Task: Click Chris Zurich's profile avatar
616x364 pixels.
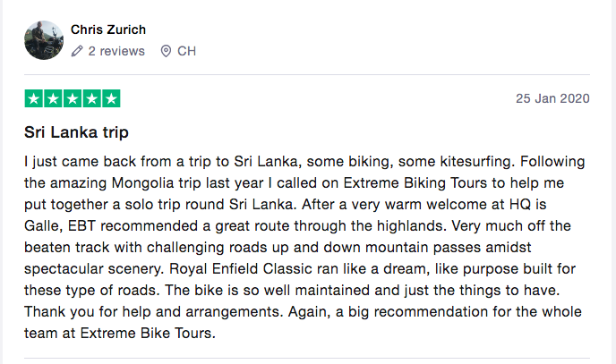Action: coord(44,40)
